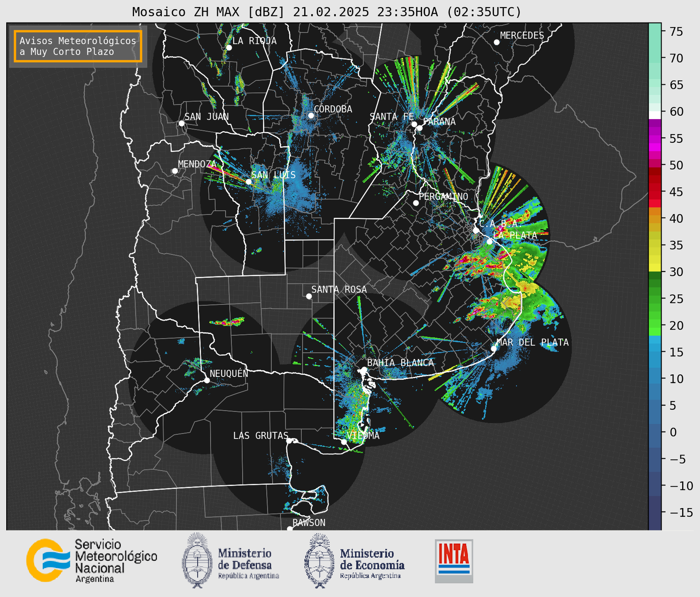Image resolution: width=700 pixels, height=597 pixels.
Task: Click the SANTA ROSA city marker dot
Action: 309,296
